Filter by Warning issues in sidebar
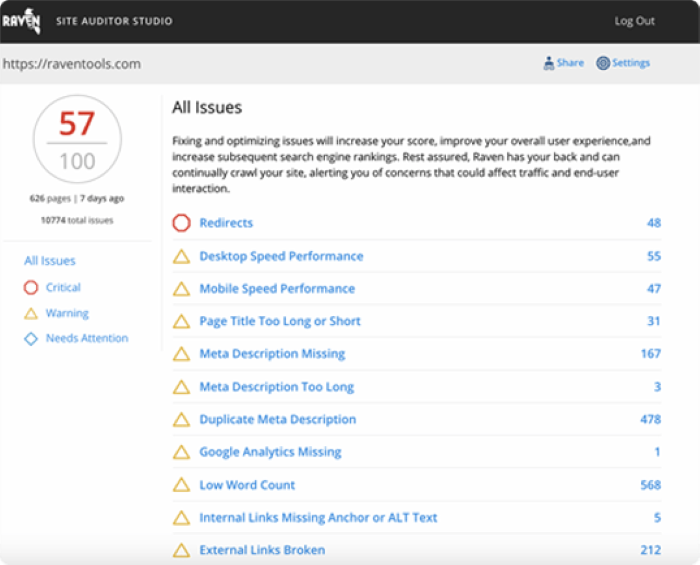Image resolution: width=700 pixels, height=565 pixels. (67, 313)
